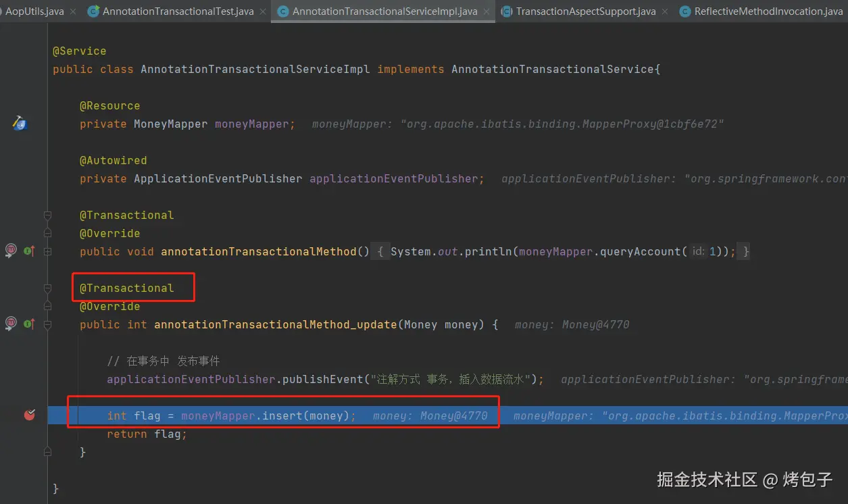Viewport: 848px width, 504px height.
Task: Click the @Service annotation
Action: point(80,51)
